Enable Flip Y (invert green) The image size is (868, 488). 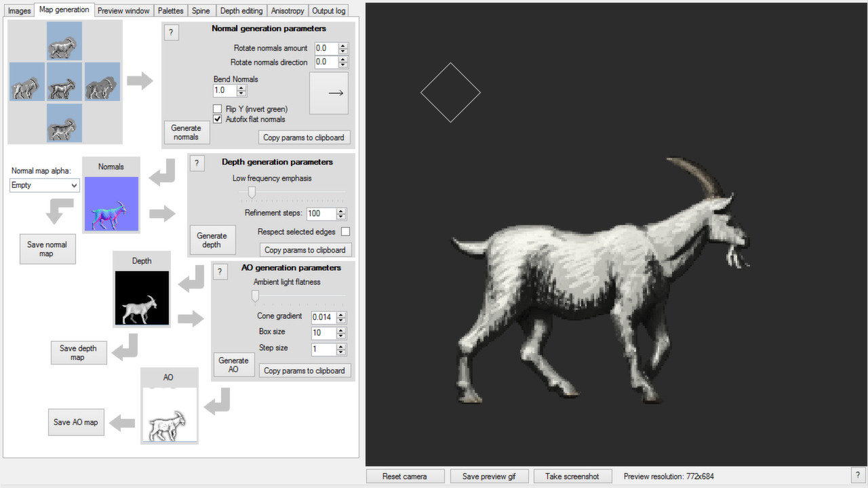click(x=217, y=108)
